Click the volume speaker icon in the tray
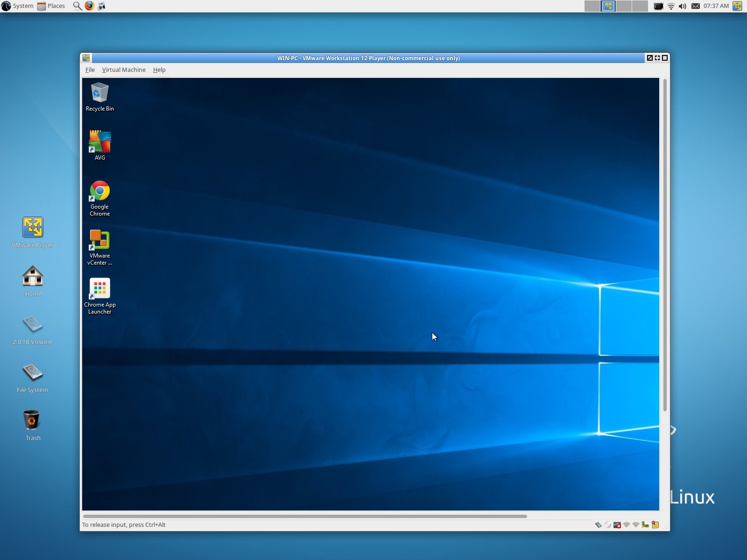Screen dimensions: 747x560 683,6
